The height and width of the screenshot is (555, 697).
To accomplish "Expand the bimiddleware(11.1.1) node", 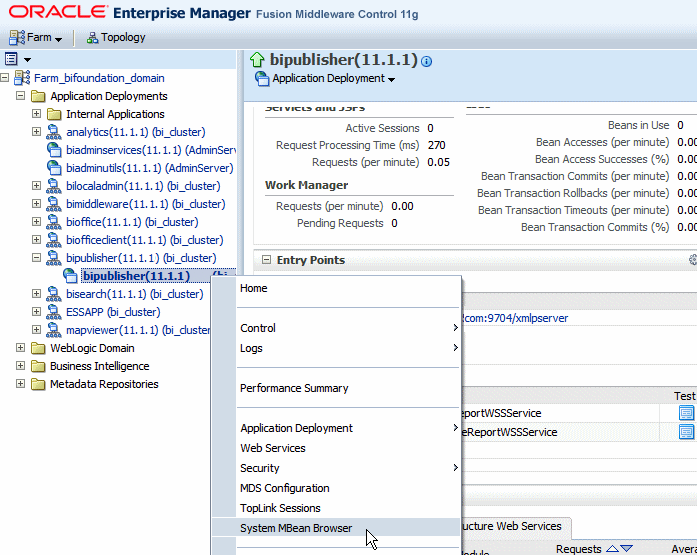I will (36, 204).
